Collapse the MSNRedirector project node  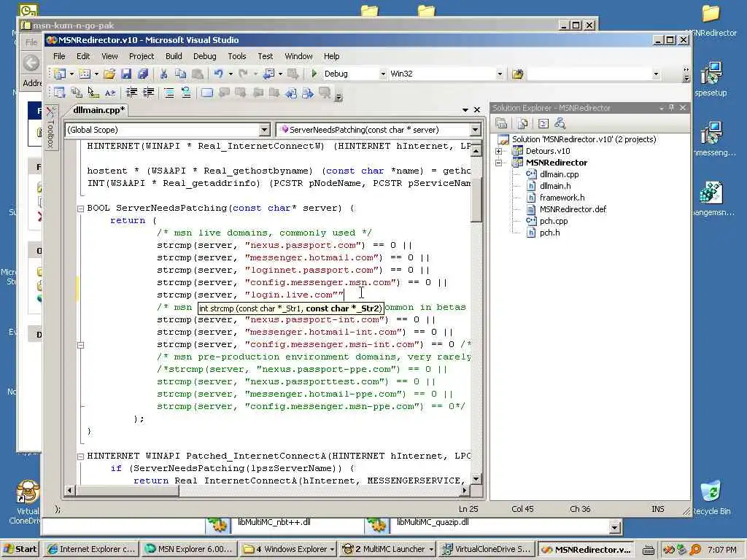click(498, 163)
